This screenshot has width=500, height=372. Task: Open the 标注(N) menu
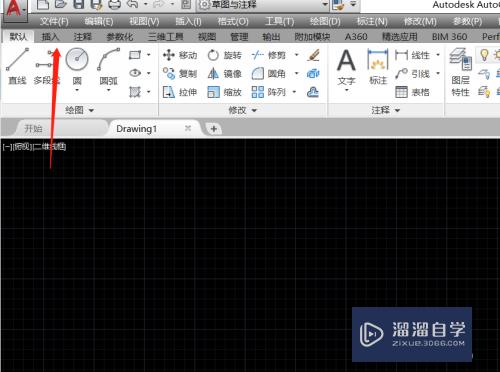(x=372, y=22)
